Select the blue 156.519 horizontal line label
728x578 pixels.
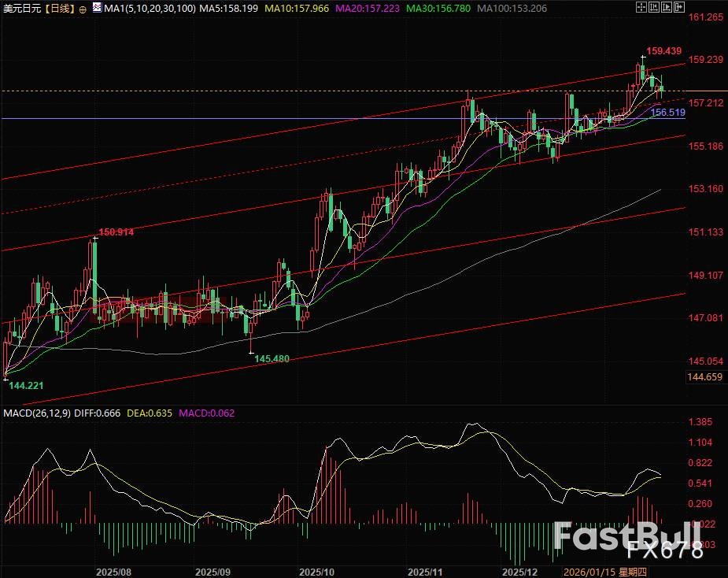click(x=670, y=113)
